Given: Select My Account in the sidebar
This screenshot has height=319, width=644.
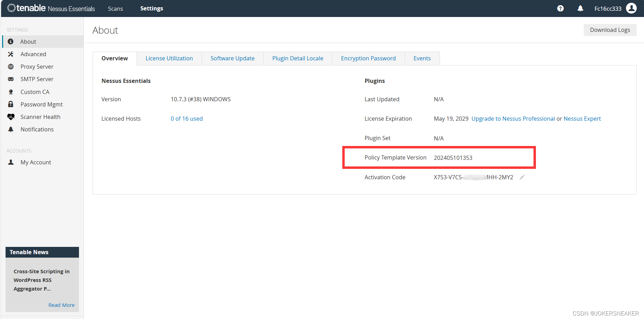Looking at the screenshot, I should (x=43, y=162).
